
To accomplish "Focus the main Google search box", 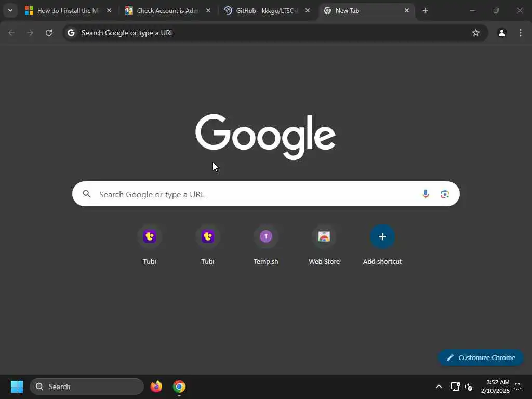I will click(x=265, y=194).
